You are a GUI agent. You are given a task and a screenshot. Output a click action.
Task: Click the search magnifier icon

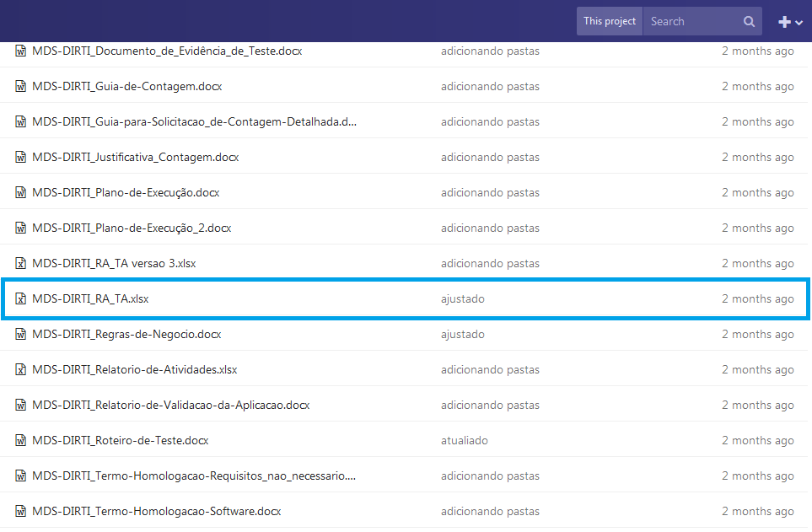749,22
